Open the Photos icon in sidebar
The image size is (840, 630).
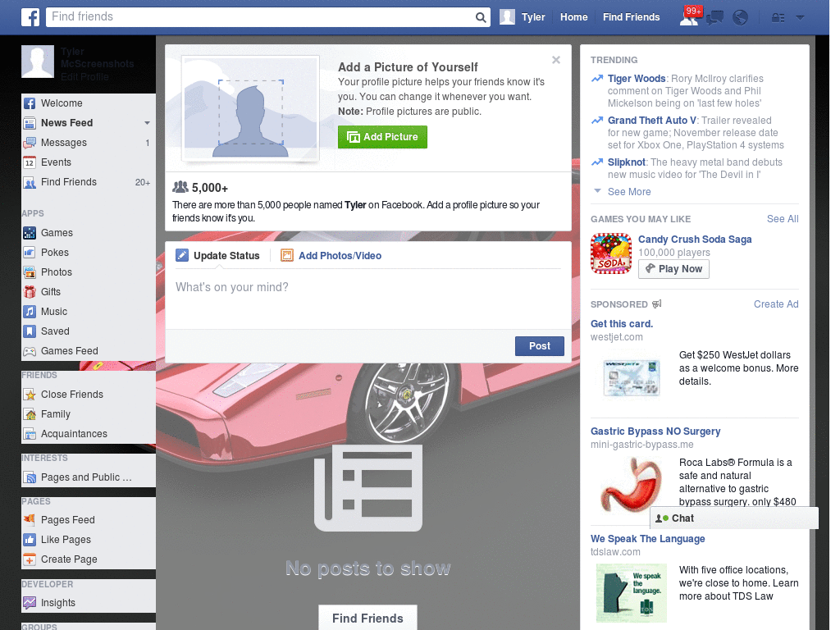[30, 272]
